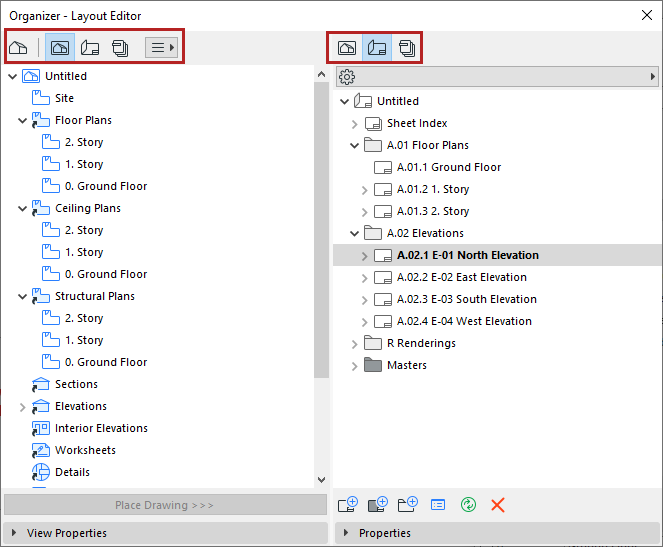
Task: Switch left pane to Publisher Sets
Action: pos(120,48)
